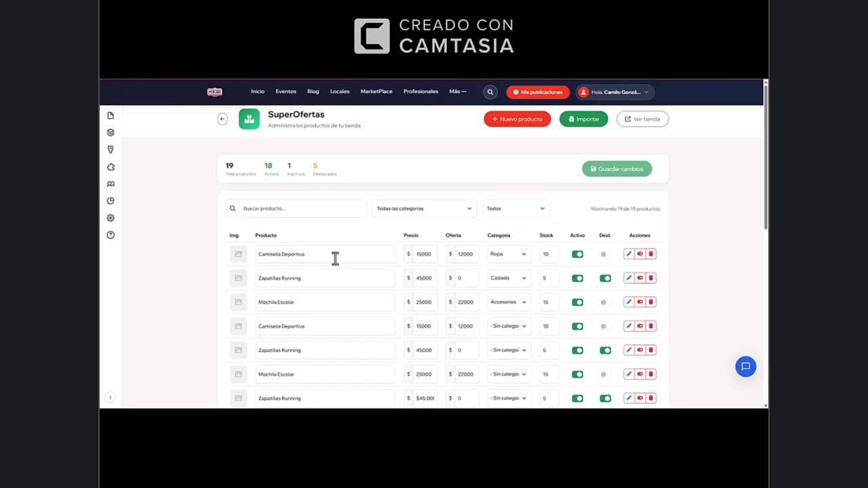Disable Dest. for the Calzado product

(x=605, y=278)
